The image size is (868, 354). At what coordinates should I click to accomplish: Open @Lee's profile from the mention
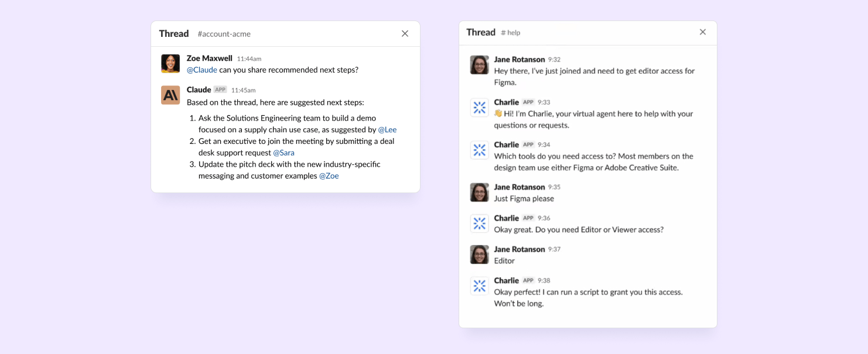(x=387, y=129)
